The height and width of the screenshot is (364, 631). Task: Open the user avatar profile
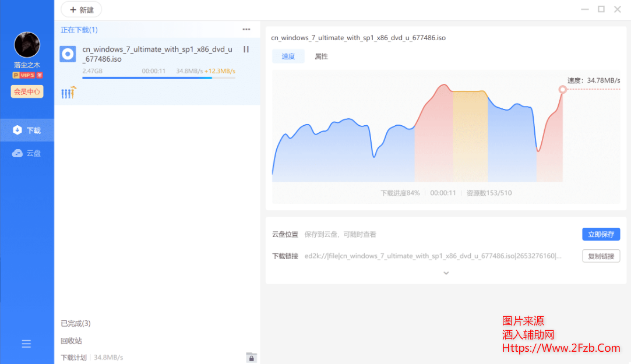click(x=27, y=45)
